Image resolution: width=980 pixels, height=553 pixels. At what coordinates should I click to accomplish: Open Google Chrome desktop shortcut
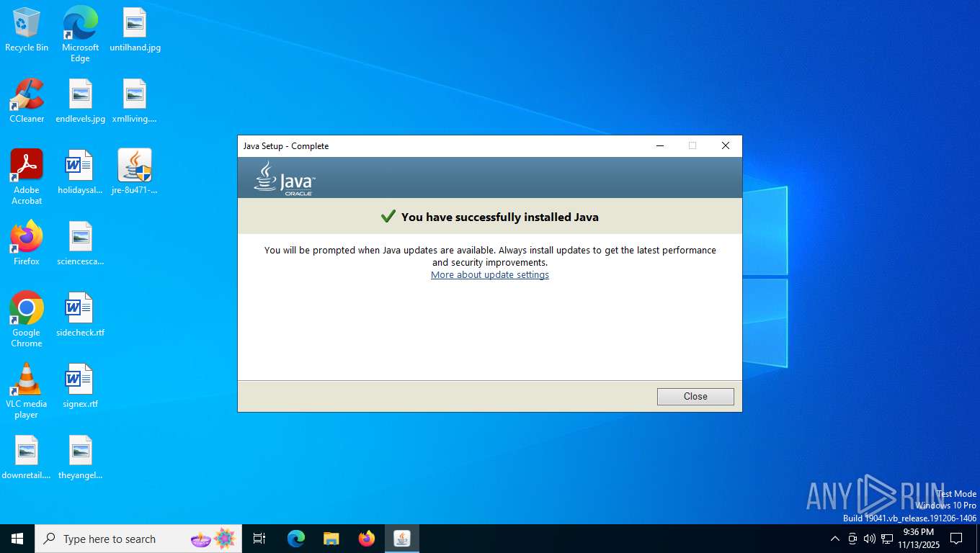[x=27, y=320]
